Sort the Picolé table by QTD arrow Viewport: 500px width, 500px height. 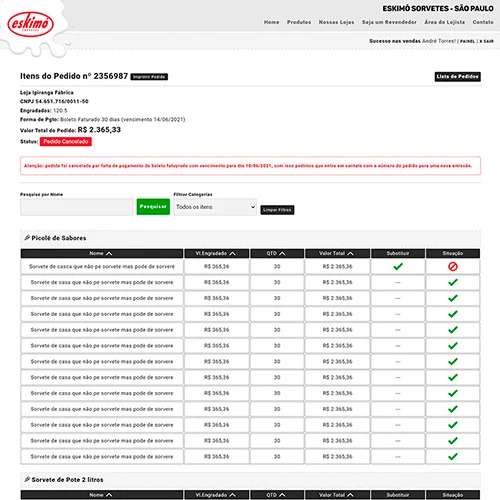[x=282, y=254]
